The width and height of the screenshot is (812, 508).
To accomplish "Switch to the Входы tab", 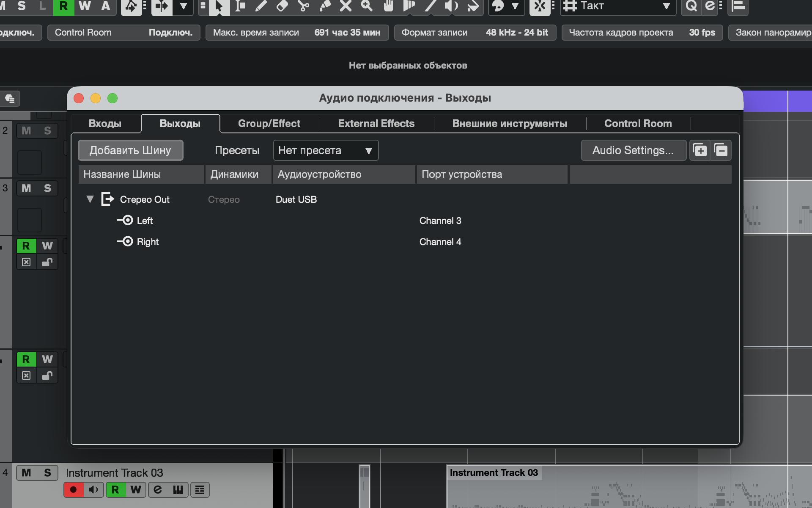I will [105, 124].
